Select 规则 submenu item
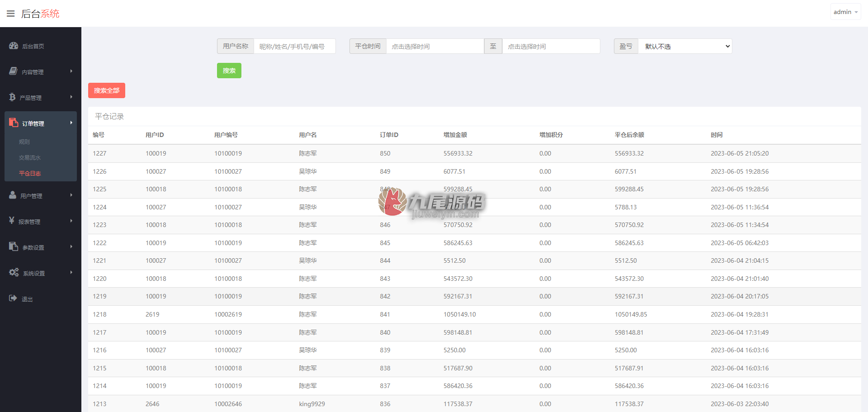Viewport: 868px width, 412px height. (24, 142)
